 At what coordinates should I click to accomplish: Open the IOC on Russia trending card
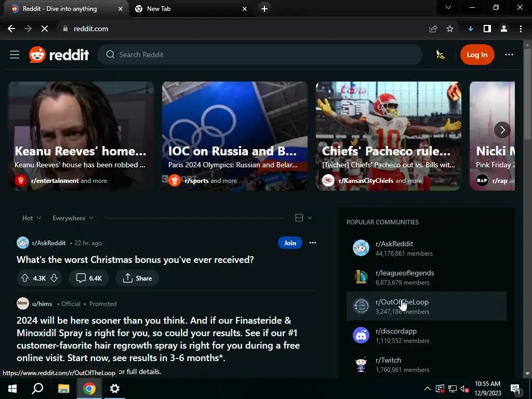pyautogui.click(x=235, y=136)
